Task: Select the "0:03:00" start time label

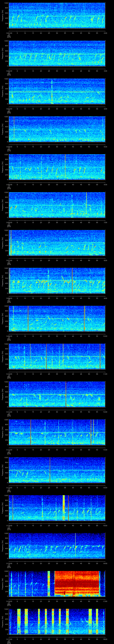Action: click(x=9, y=109)
